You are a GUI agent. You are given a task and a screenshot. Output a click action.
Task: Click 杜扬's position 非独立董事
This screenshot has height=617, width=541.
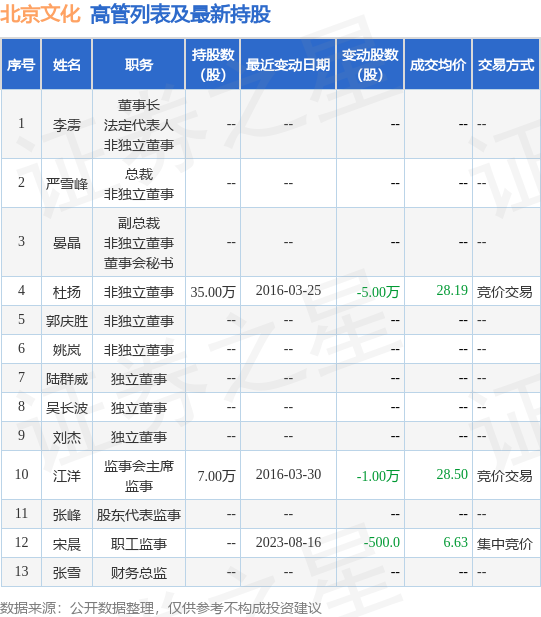[x=139, y=292]
